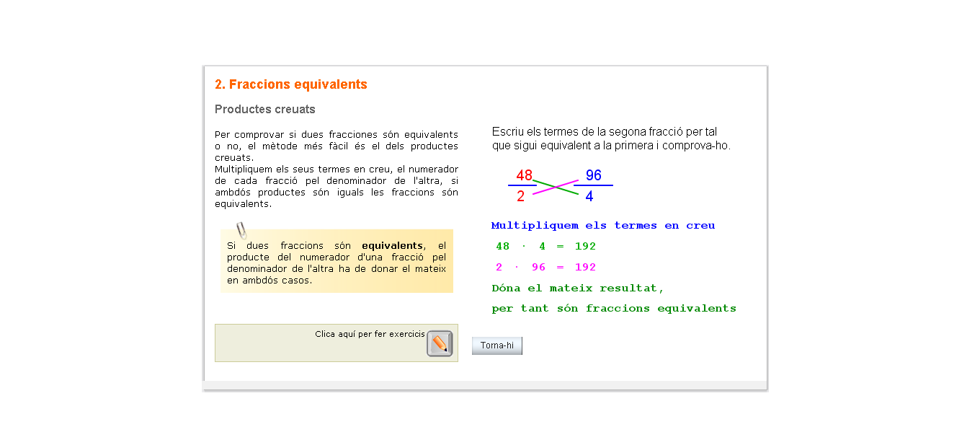980x427 pixels.
Task: Click the pencil exercise icon
Action: point(440,343)
